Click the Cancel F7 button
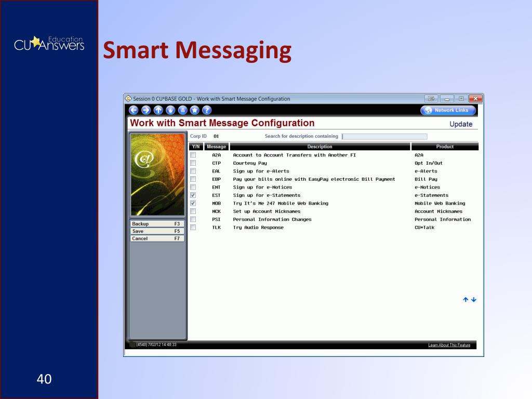 point(157,238)
